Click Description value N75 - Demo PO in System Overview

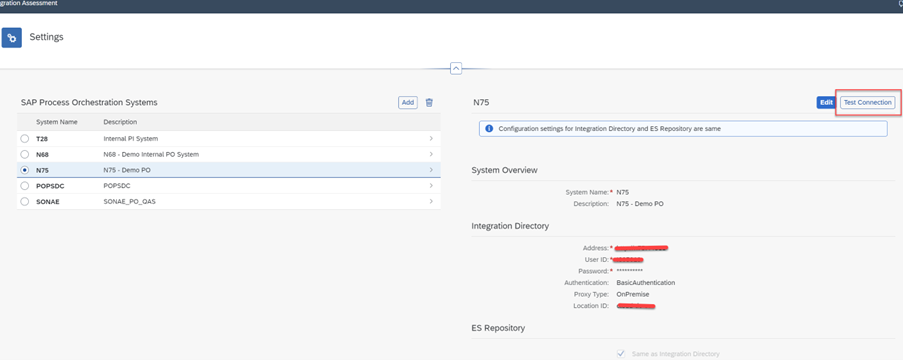click(640, 204)
